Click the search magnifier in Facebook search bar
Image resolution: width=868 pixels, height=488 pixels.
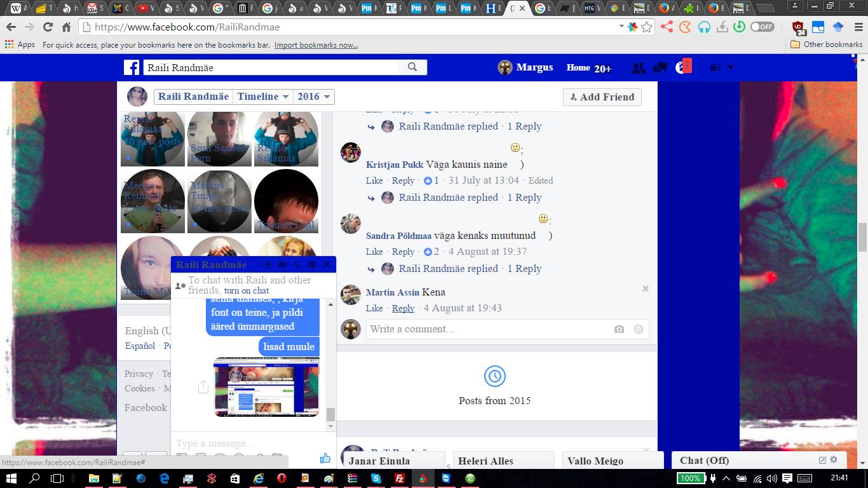click(412, 67)
